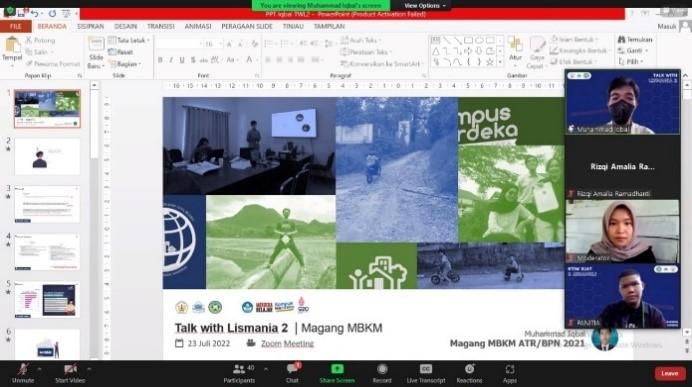This screenshot has height=387, width=692.
Task: Toggle Bold formatting in Font group
Action: point(160,60)
